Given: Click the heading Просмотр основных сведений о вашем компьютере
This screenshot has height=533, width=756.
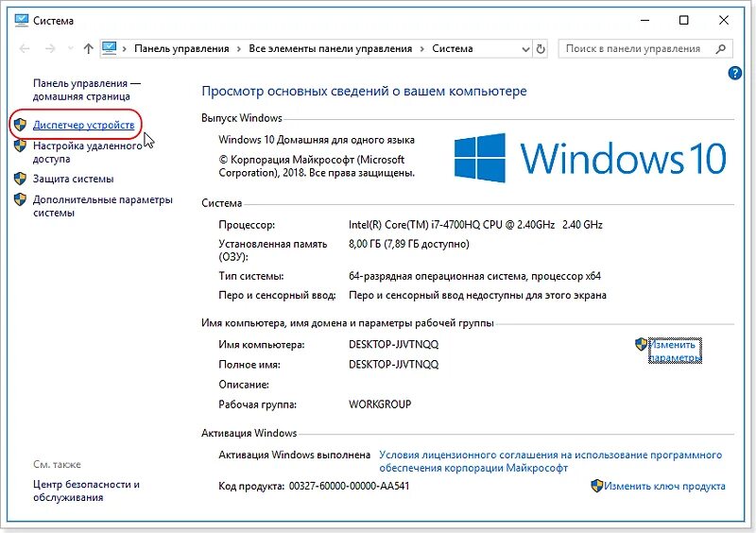Looking at the screenshot, I should (364, 91).
